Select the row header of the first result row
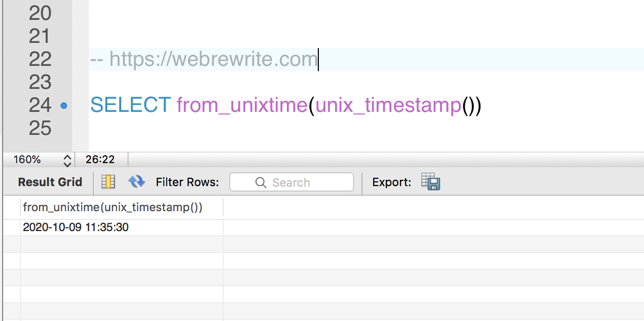 11,227
